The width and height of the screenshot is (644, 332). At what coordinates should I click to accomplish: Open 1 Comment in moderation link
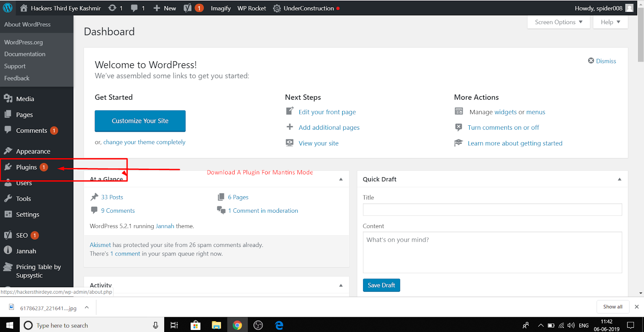pyautogui.click(x=263, y=211)
